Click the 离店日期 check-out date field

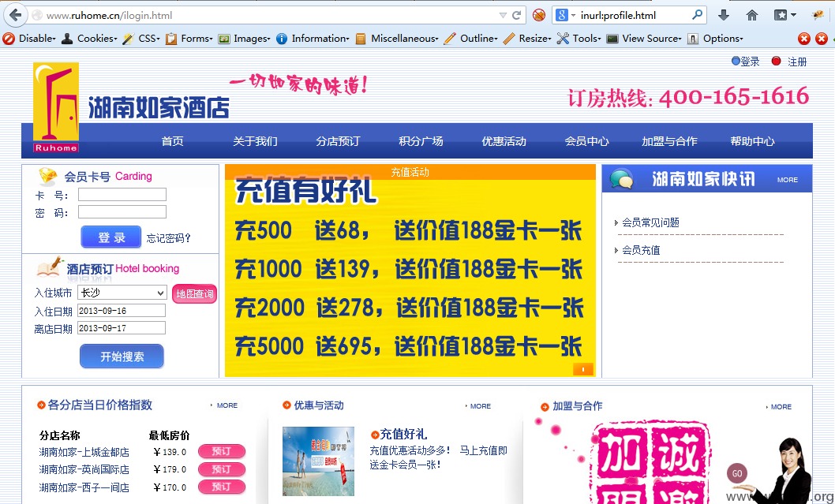[x=122, y=328]
